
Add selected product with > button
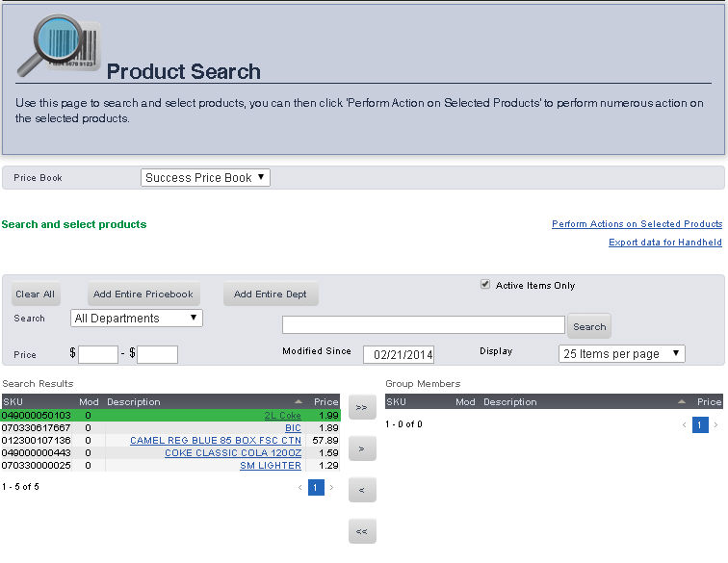tap(362, 448)
